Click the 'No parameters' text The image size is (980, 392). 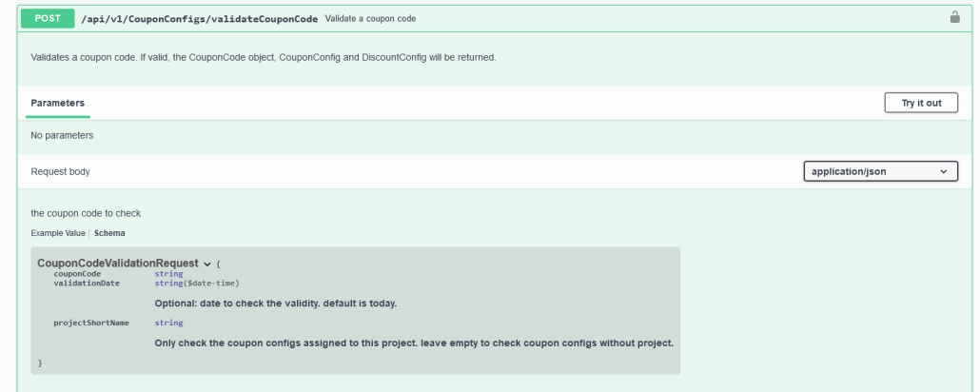(x=62, y=135)
